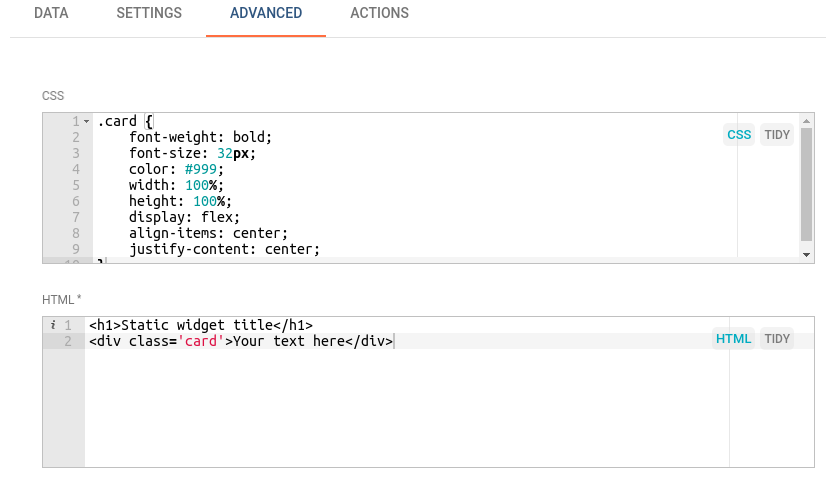Place cursor on font-weight: bold line

[200, 138]
